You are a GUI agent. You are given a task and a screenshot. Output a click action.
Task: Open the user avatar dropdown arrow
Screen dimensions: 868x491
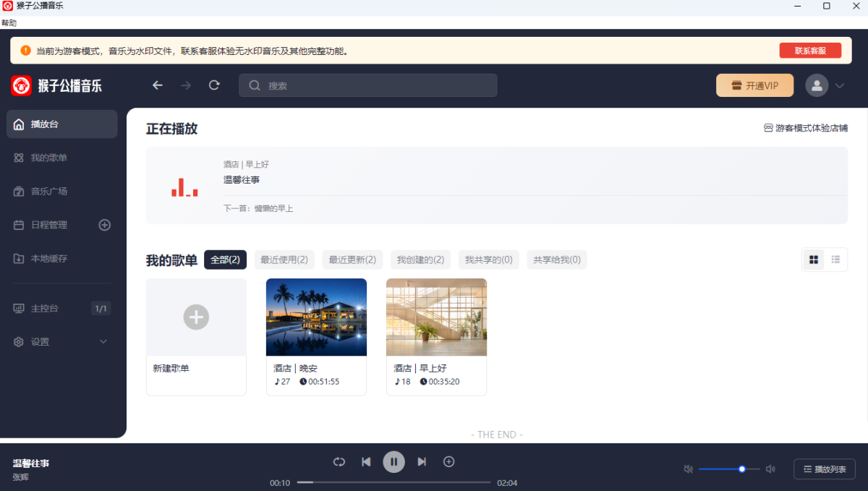839,85
